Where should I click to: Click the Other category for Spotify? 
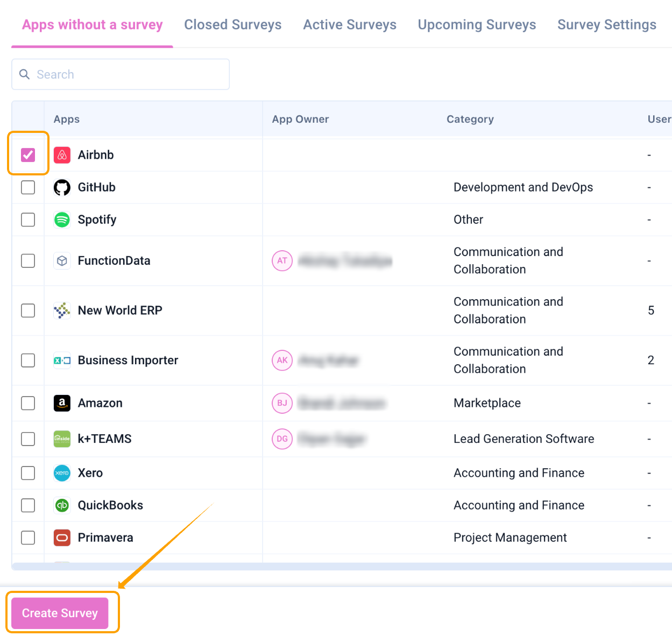tap(469, 220)
